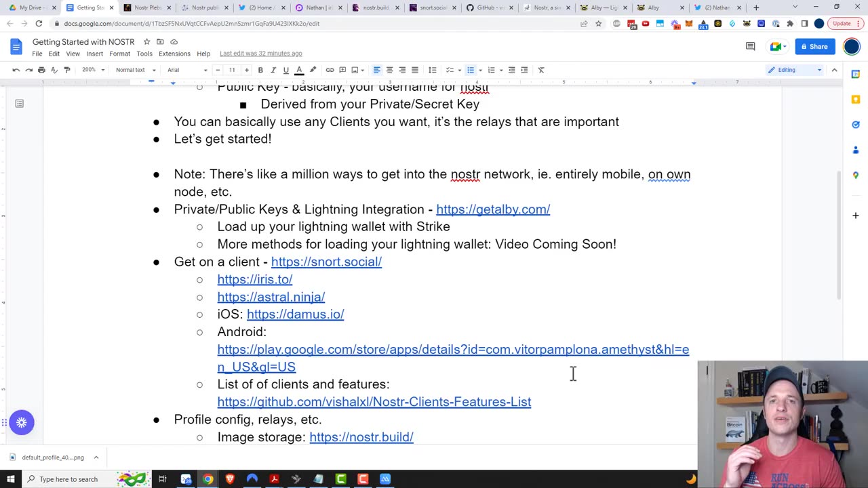Open line and paragraph spacing options
This screenshot has width=868, height=488.
[432, 70]
